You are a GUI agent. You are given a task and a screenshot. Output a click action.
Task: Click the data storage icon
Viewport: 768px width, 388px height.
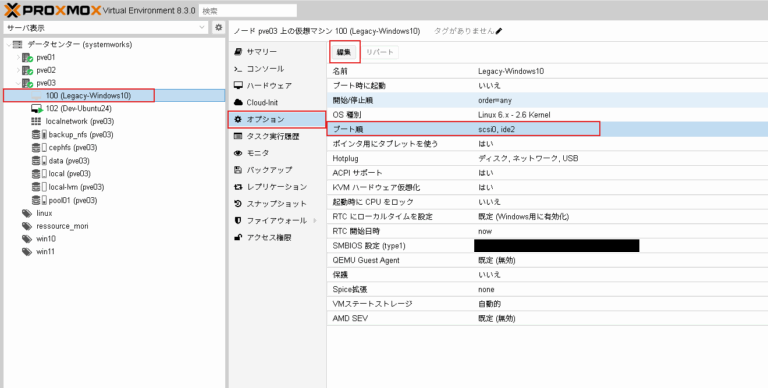click(x=39, y=161)
